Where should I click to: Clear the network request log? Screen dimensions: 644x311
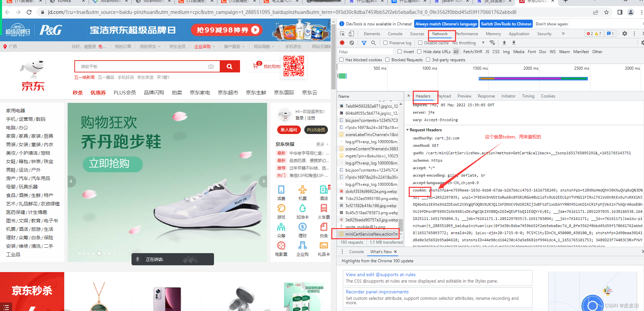point(352,43)
